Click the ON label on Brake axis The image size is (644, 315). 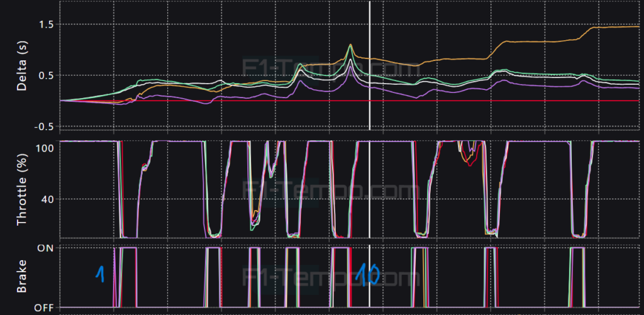coord(45,248)
